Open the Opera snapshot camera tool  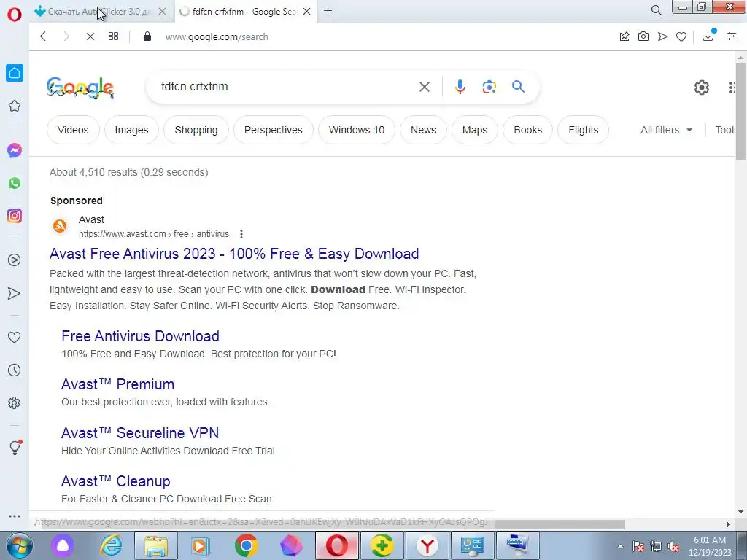(x=643, y=36)
